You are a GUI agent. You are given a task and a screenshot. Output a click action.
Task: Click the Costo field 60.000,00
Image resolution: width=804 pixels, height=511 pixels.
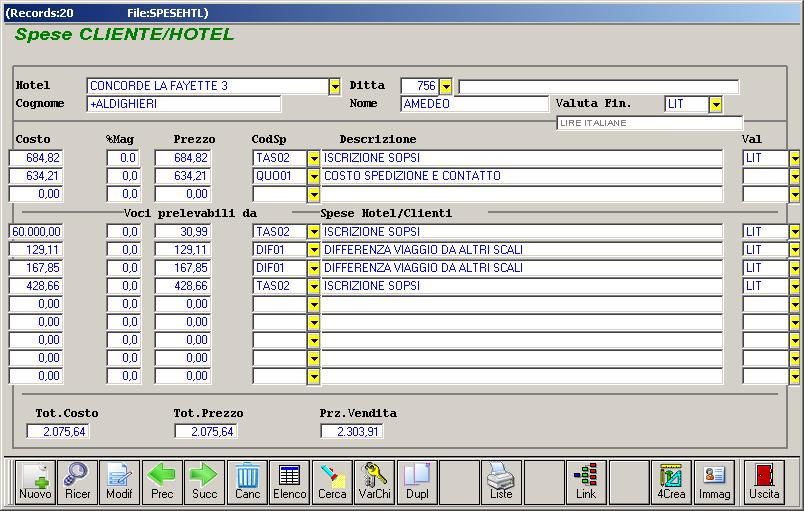point(36,232)
